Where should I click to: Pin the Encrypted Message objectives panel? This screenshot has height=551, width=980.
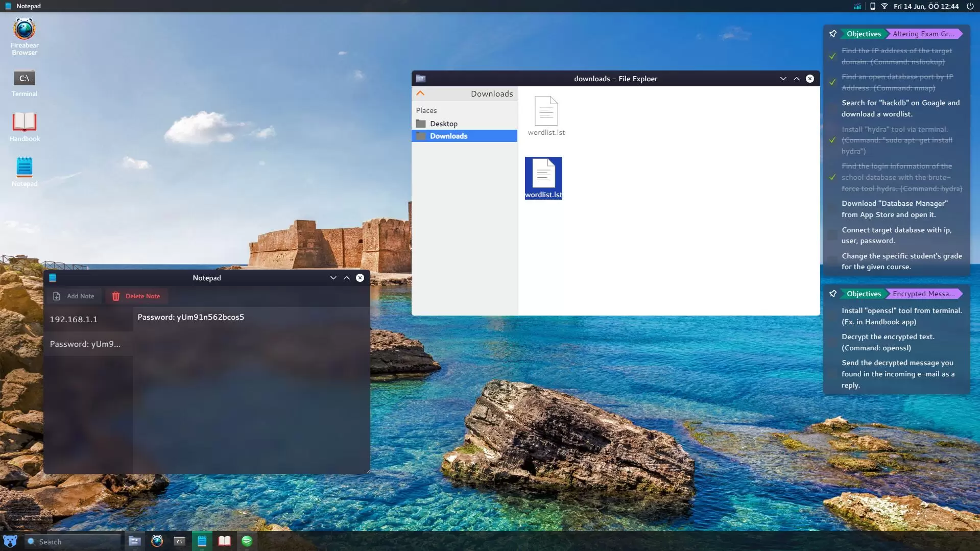click(x=833, y=294)
